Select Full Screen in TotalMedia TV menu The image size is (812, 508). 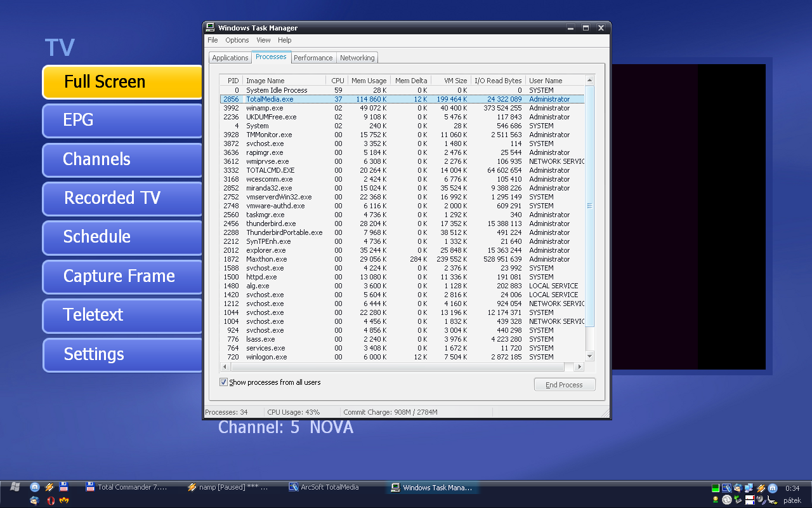tap(122, 81)
